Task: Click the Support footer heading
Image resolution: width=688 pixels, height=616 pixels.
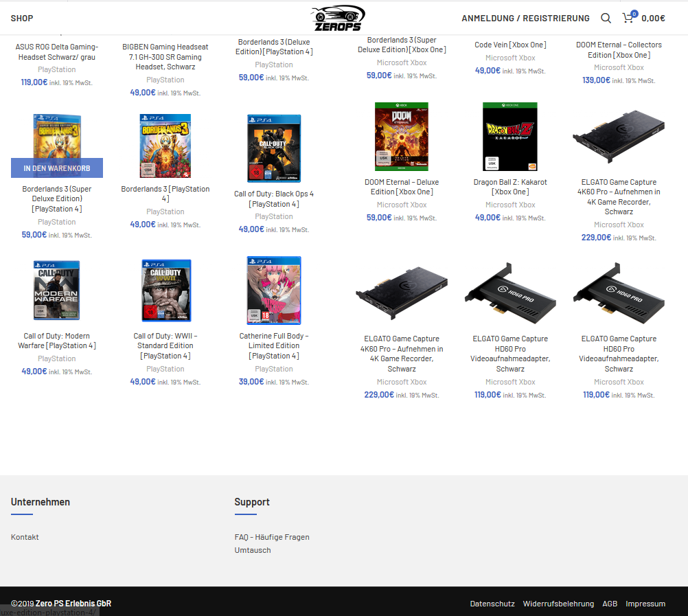Action: [252, 502]
